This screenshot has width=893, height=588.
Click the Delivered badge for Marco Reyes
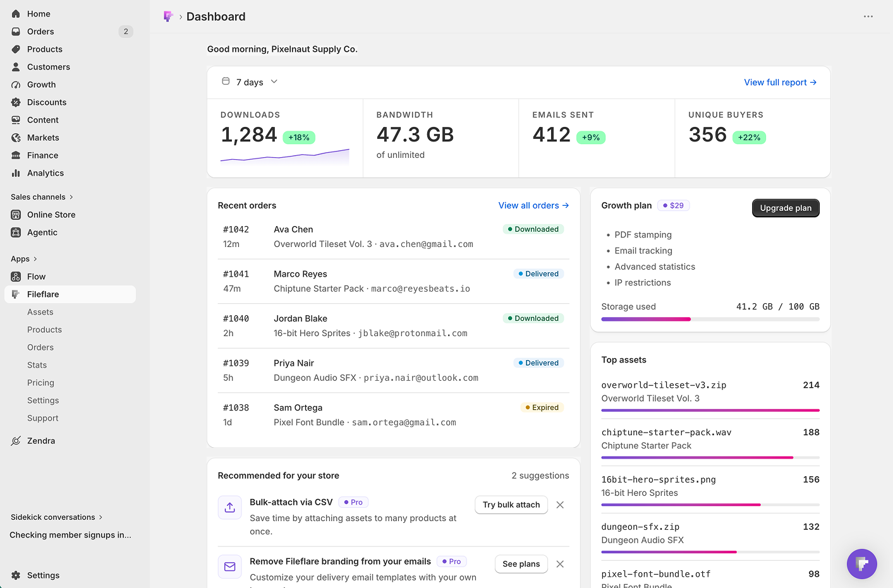point(538,273)
